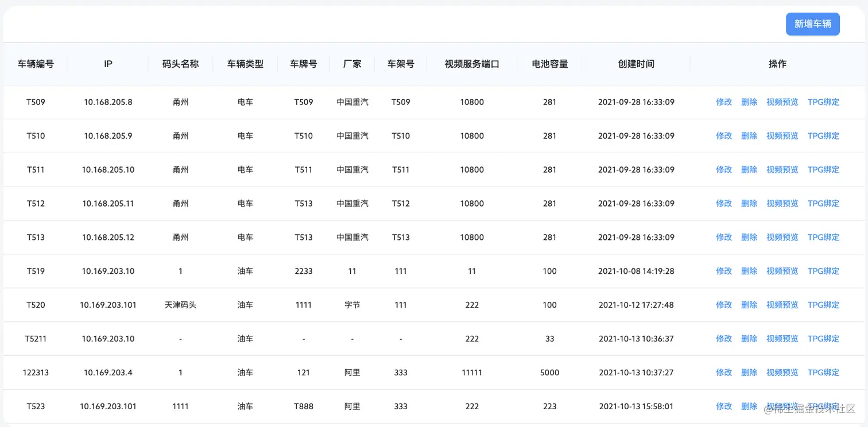The image size is (868, 427).
Task: Open TPG绑定 for the 10.168.205.12 row
Action: tap(823, 238)
